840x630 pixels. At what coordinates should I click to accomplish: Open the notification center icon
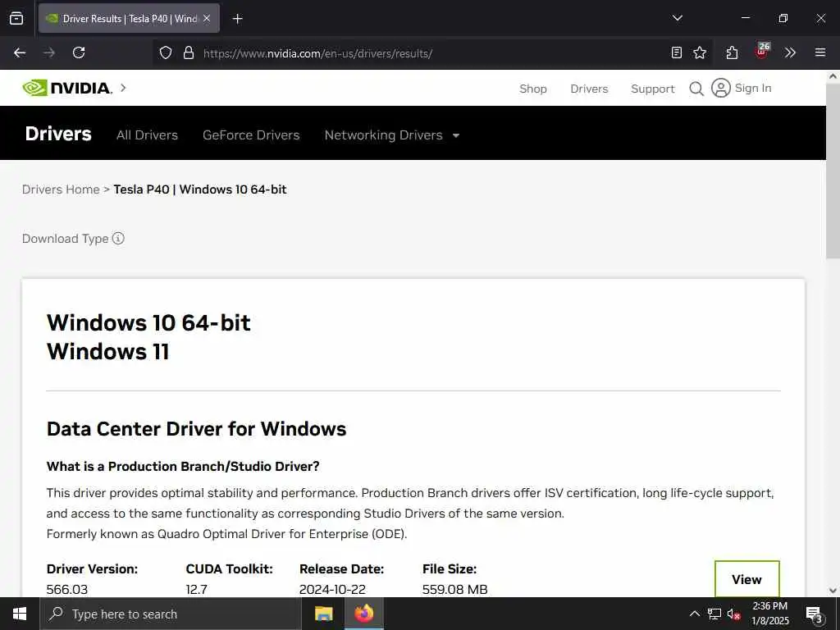815,614
